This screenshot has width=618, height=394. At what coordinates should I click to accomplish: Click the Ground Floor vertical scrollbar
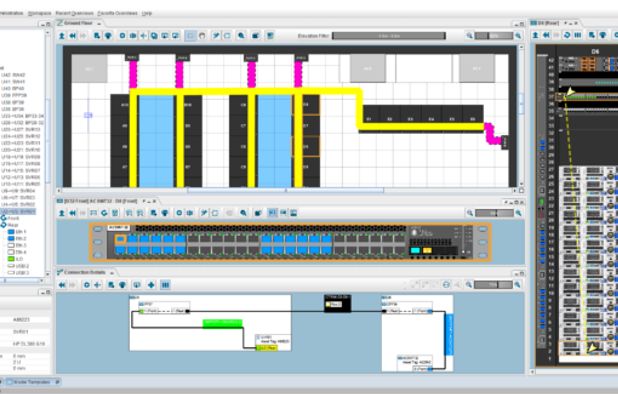click(x=521, y=115)
